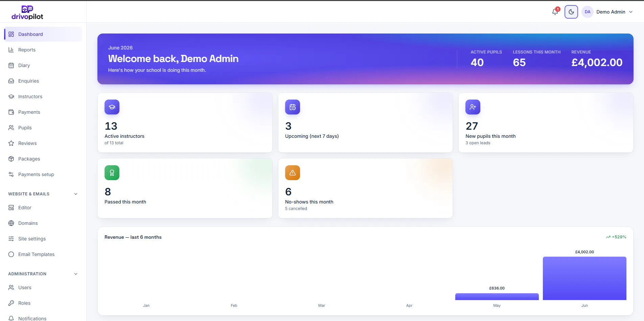
Task: Open Payments setup
Action: pyautogui.click(x=43, y=174)
